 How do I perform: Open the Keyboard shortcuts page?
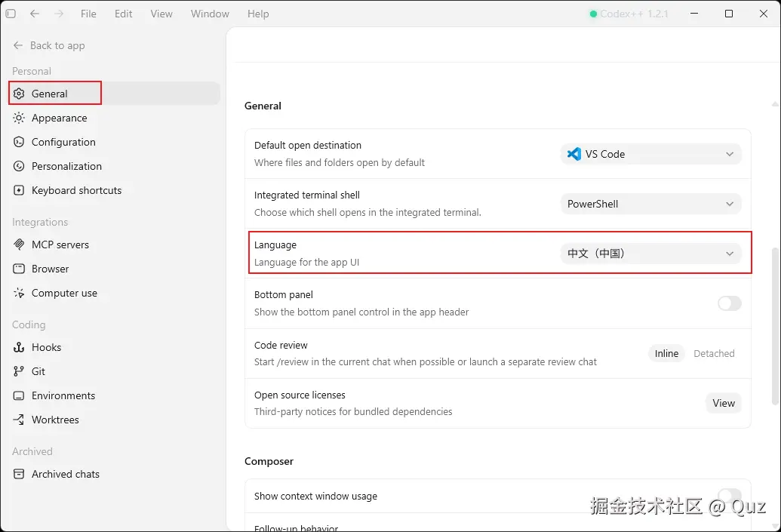[x=114, y=190]
